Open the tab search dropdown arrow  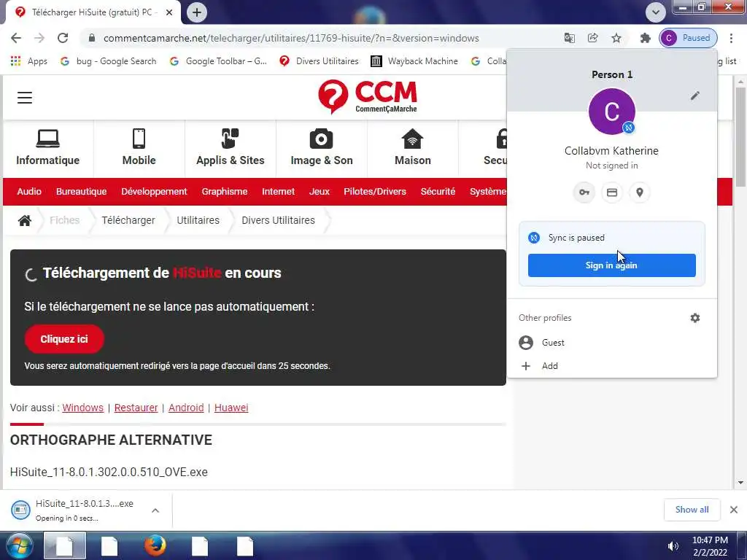(x=656, y=12)
